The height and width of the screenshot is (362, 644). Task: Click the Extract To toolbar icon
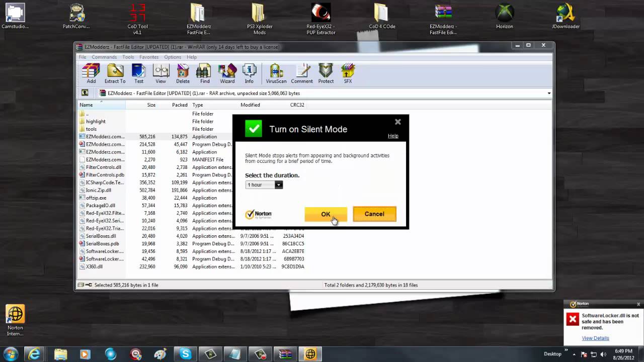115,73
